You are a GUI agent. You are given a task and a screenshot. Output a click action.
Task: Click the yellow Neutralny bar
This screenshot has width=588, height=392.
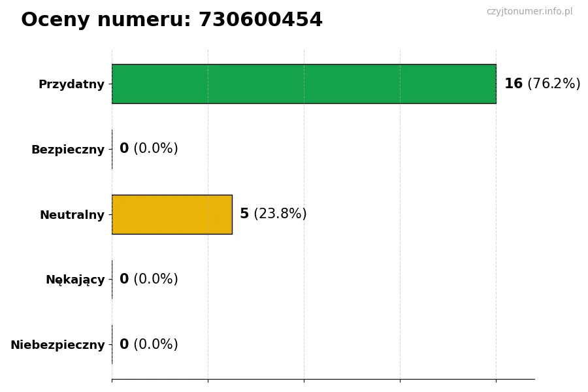pos(172,214)
